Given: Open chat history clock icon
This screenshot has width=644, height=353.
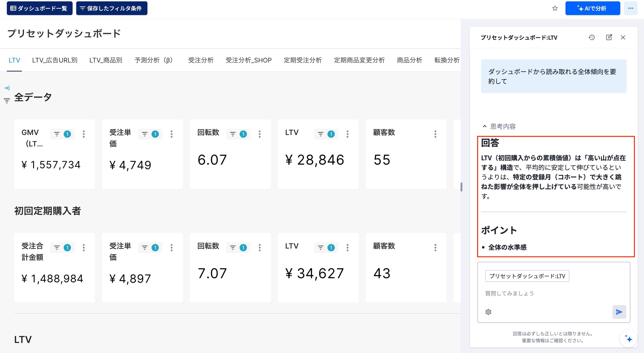Looking at the screenshot, I should (592, 37).
